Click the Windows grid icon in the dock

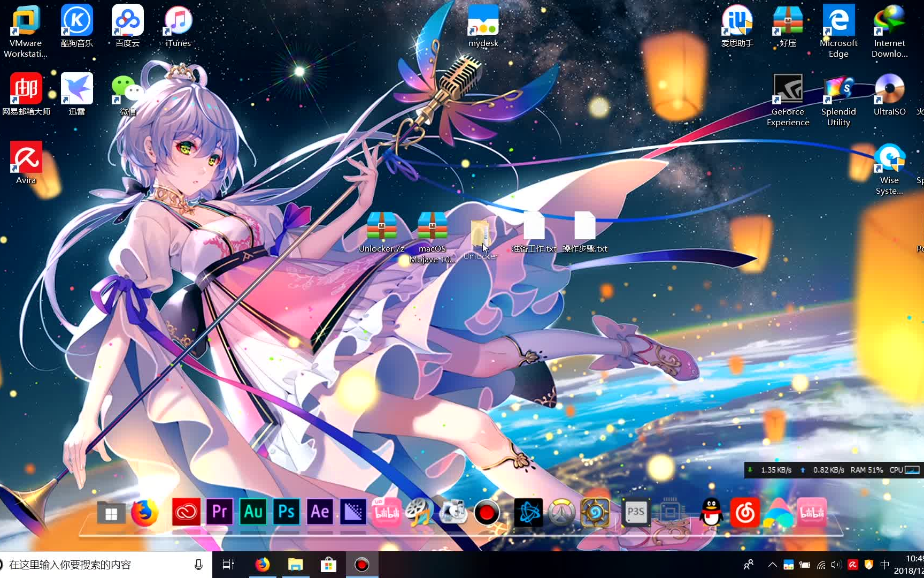click(x=111, y=513)
